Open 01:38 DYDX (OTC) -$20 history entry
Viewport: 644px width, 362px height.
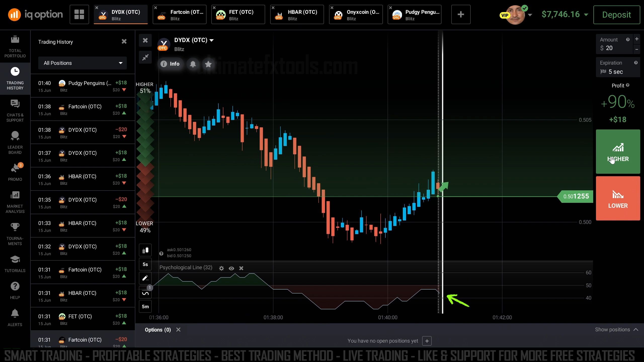83,132
